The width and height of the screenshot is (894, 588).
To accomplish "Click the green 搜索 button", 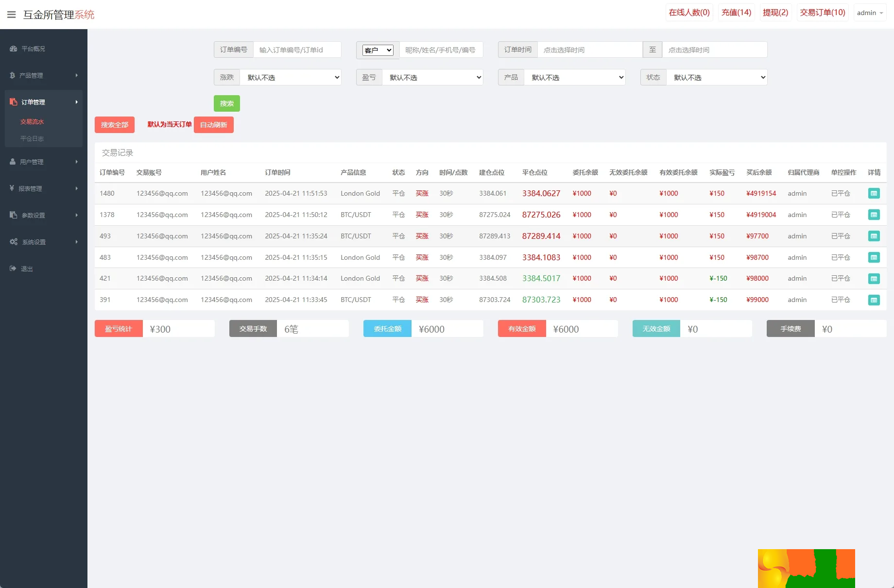I will (226, 103).
